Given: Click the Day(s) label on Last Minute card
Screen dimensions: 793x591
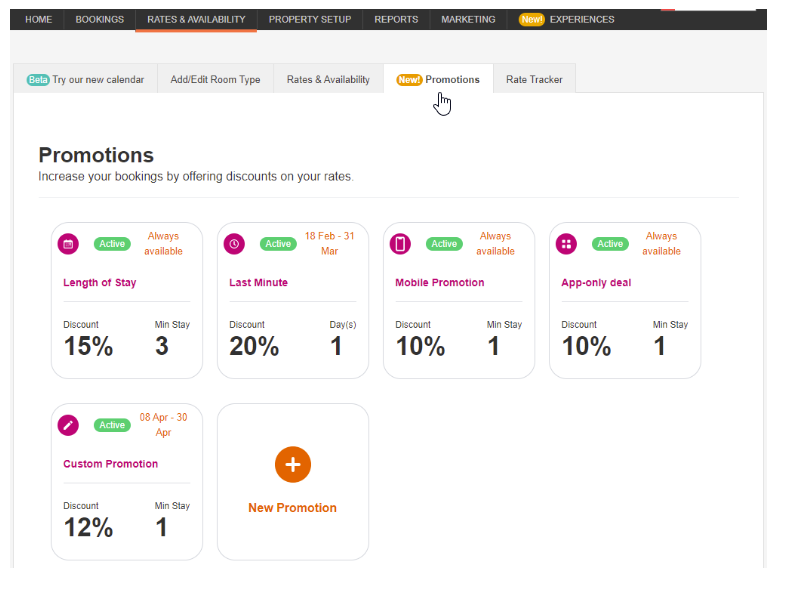Looking at the screenshot, I should [x=343, y=325].
